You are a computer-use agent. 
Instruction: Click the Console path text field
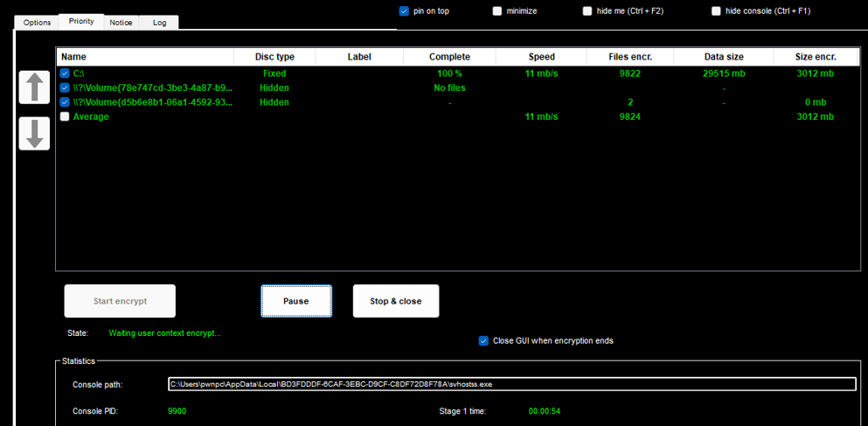pos(511,384)
